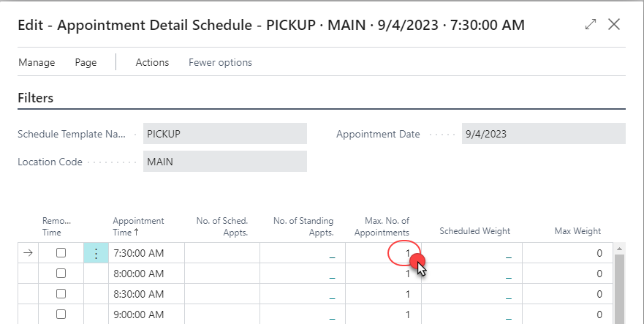This screenshot has height=324, width=644.
Task: Open the Page menu
Action: click(86, 62)
